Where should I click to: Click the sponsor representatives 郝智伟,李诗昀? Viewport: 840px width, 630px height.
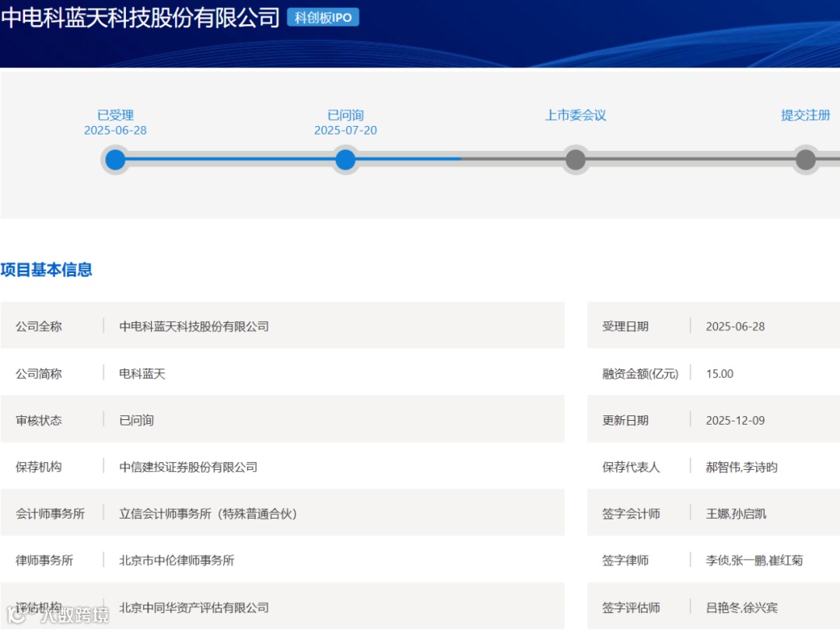(x=741, y=467)
